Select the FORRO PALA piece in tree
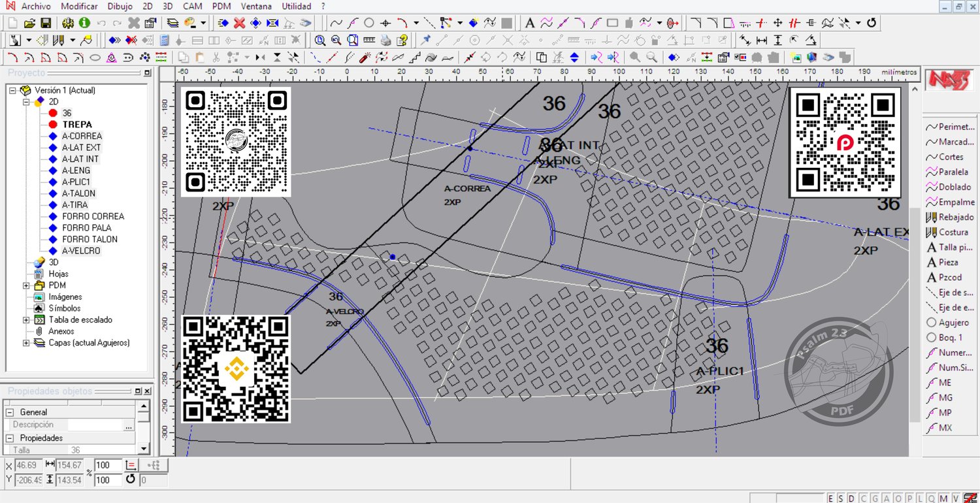This screenshot has height=503, width=980. click(x=87, y=227)
